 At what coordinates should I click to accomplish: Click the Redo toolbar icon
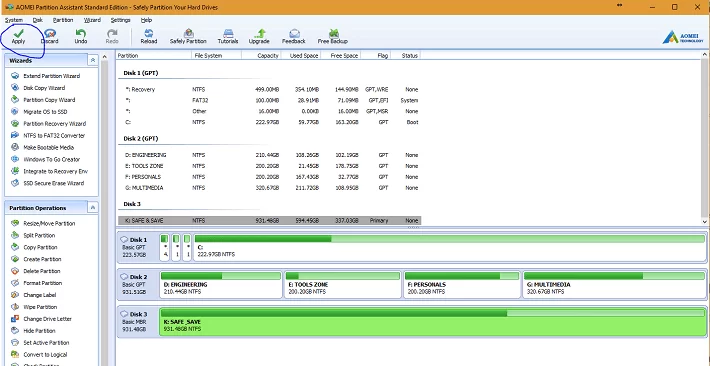[112, 36]
